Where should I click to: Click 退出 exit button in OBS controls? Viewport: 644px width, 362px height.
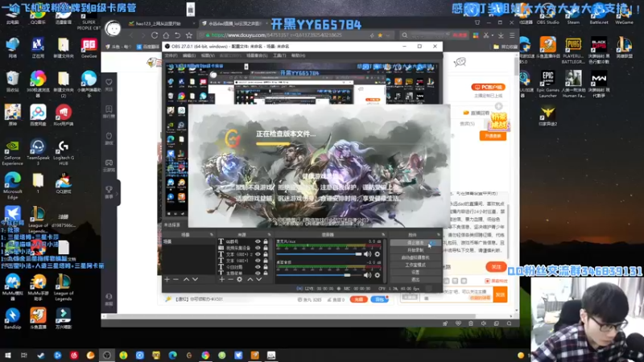(415, 280)
